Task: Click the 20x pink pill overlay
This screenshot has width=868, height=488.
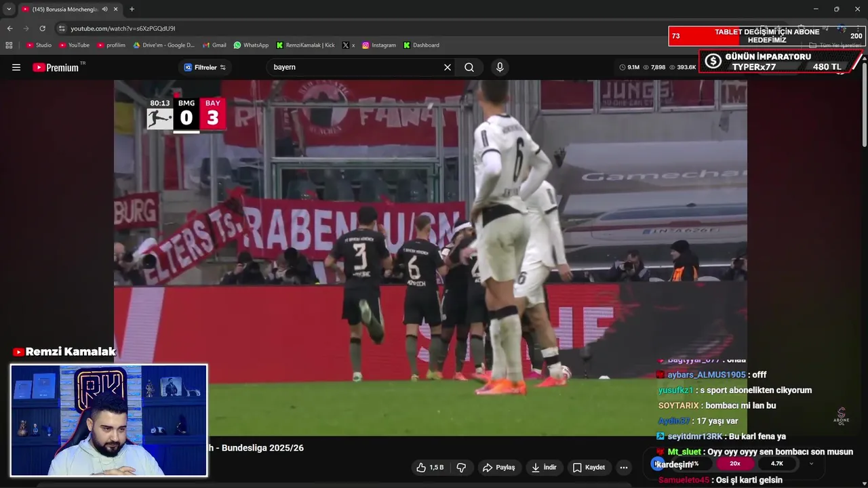Action: (735, 464)
